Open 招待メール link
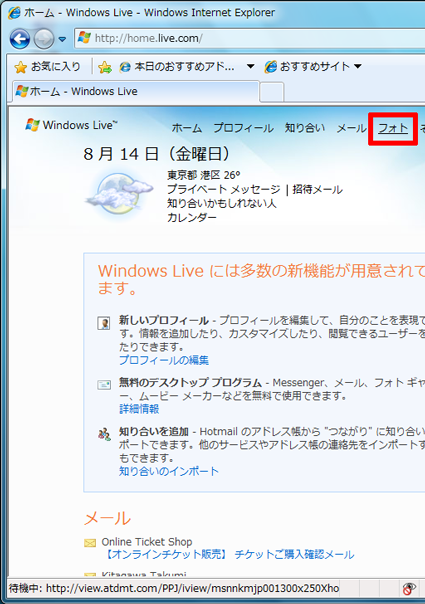This screenshot has width=425, height=604. [317, 190]
